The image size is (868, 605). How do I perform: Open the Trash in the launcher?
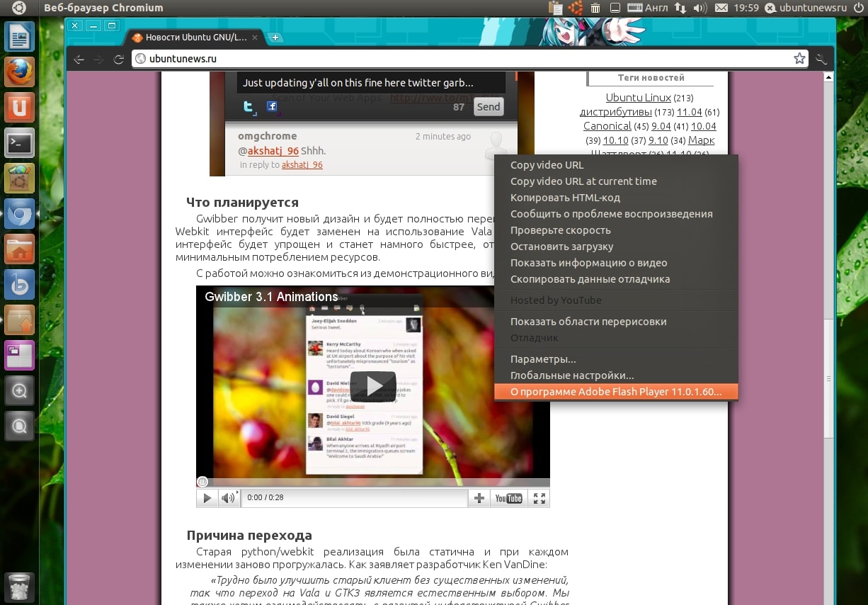point(19,587)
